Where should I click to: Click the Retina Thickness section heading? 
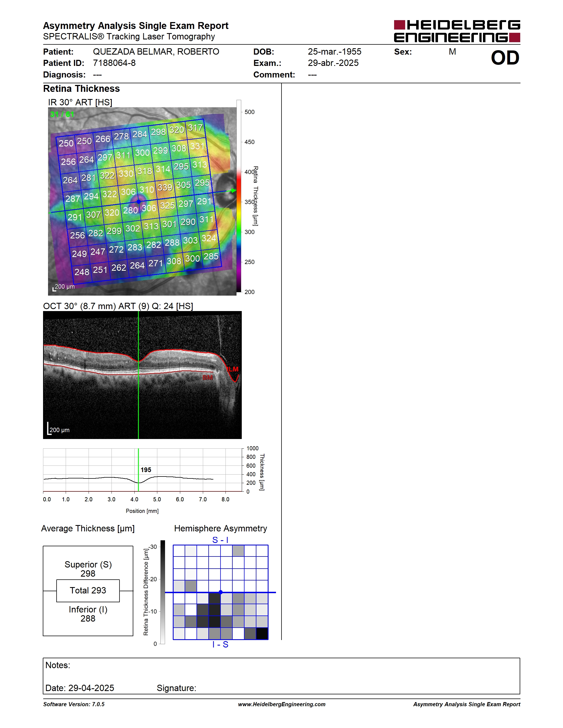(x=81, y=89)
